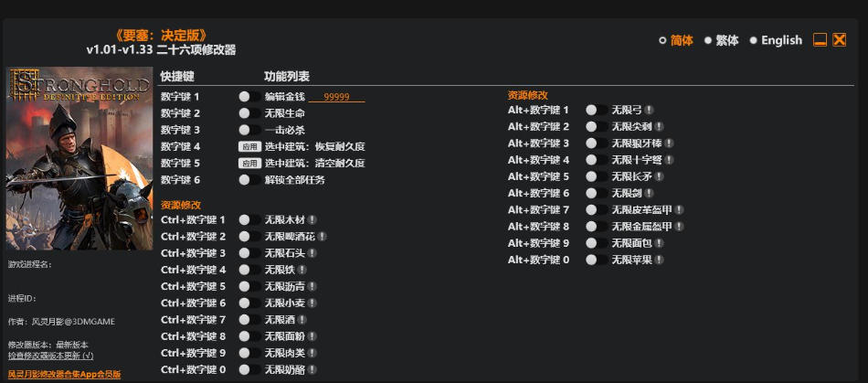Click the 快捷键 header text
868x383 pixels.
point(177,77)
